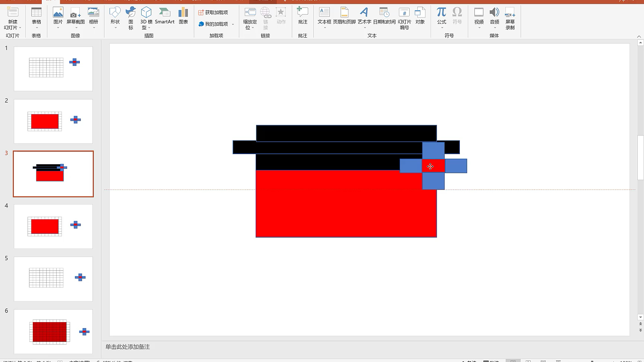Insert a 3D 模型 (3D Model)
The width and height of the screenshot is (644, 362).
[x=146, y=17]
